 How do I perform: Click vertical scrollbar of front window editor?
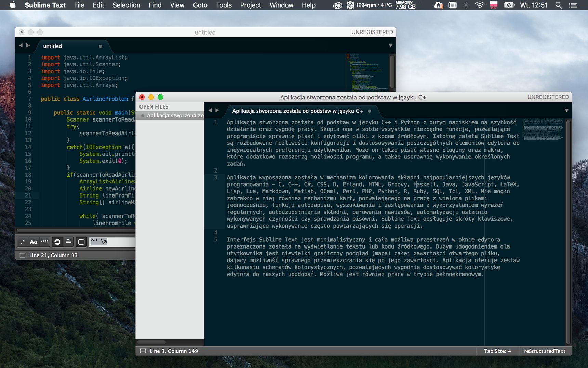(568, 232)
